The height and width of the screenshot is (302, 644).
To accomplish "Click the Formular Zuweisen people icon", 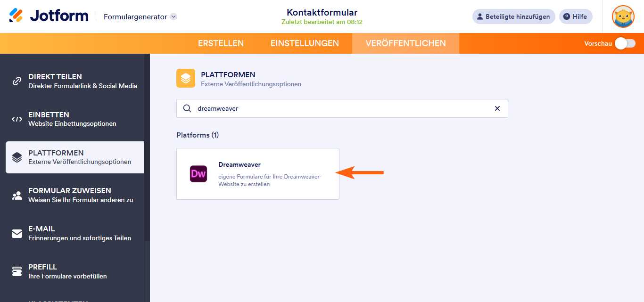I will [x=17, y=196].
